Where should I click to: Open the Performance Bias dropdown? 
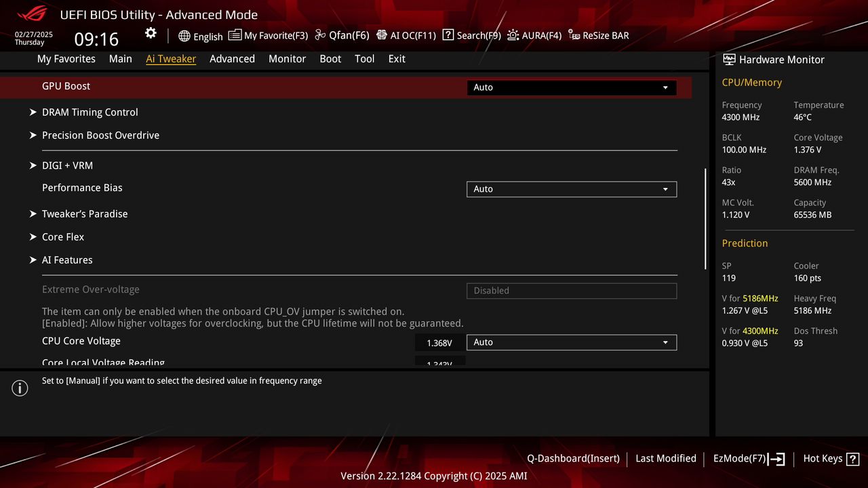(572, 189)
